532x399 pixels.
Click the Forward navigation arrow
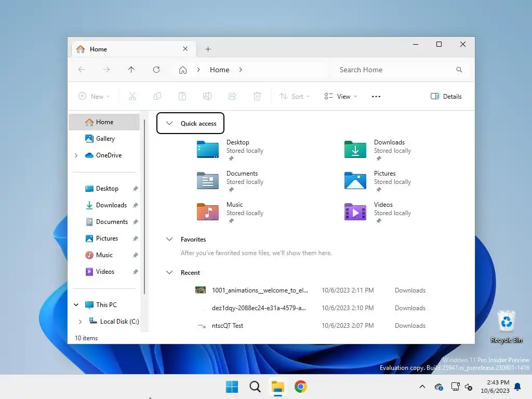[x=106, y=70]
